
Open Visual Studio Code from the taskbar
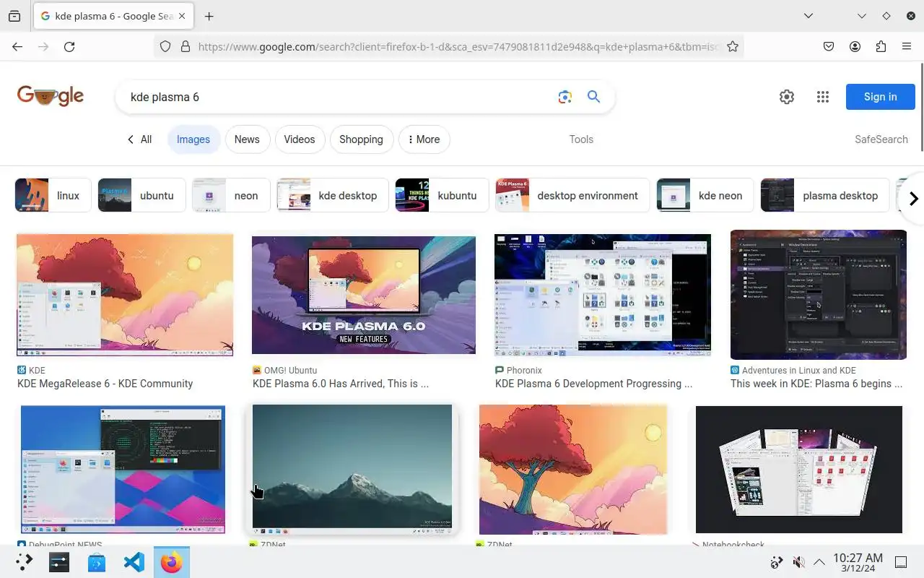134,562
